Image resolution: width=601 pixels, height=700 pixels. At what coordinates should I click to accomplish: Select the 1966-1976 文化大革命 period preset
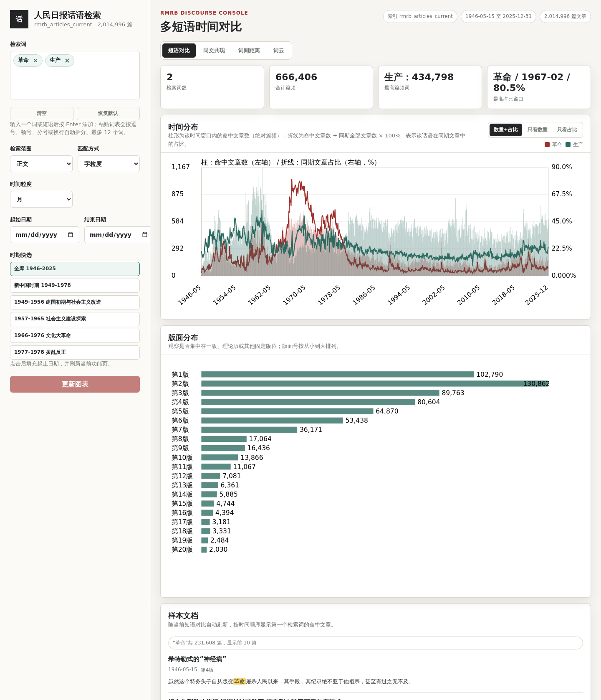75,336
